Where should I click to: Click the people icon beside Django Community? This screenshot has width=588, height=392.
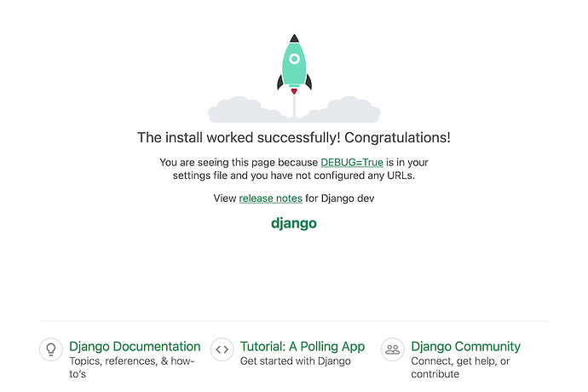pyautogui.click(x=393, y=349)
